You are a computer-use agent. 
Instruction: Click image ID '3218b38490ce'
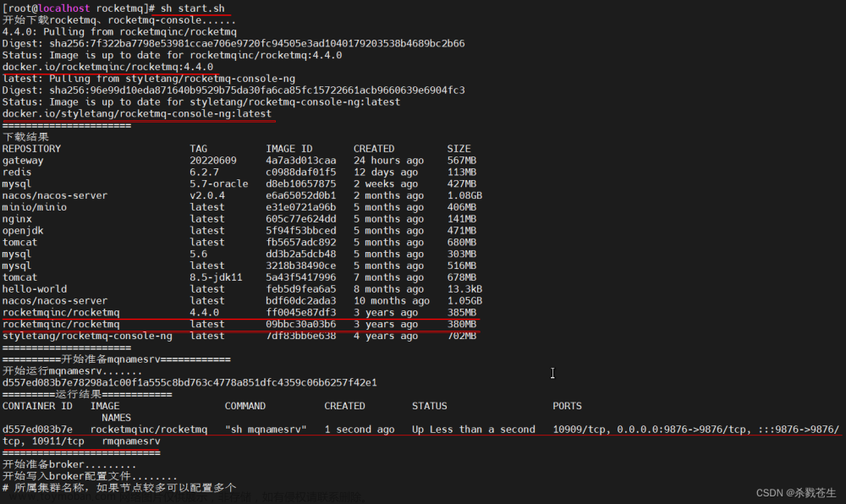(x=300, y=266)
